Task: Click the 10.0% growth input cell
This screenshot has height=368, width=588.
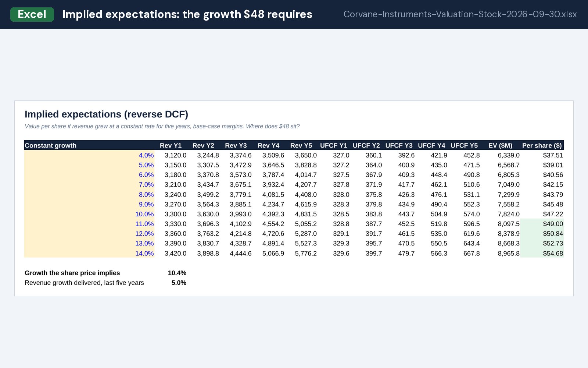Action: (89, 214)
